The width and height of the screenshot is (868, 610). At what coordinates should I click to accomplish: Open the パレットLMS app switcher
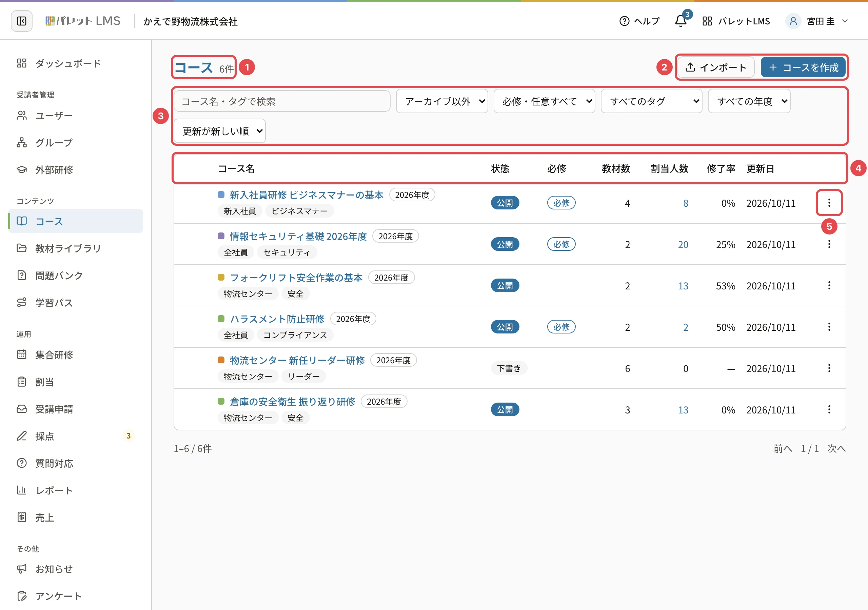(x=736, y=21)
